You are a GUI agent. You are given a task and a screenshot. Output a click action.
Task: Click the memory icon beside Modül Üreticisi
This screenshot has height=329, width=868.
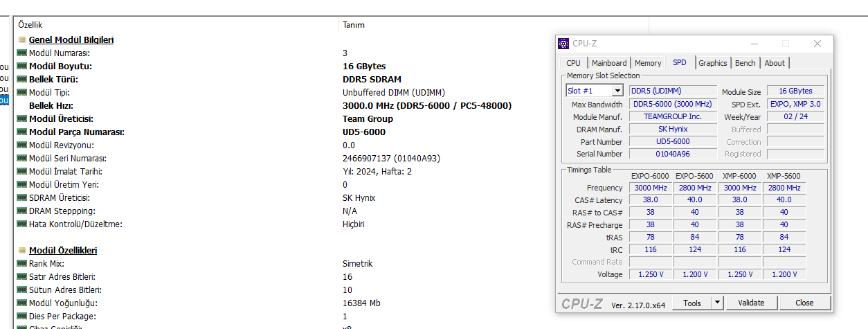click(x=21, y=118)
